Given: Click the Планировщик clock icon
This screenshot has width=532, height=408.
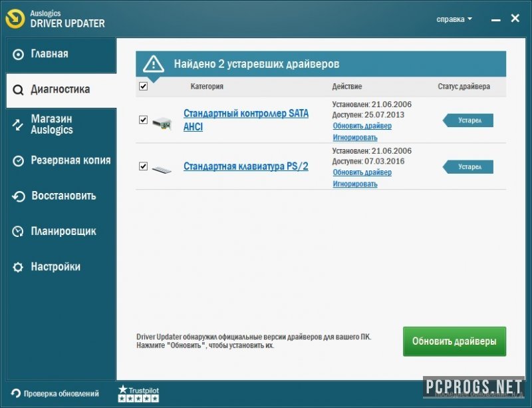Looking at the screenshot, I should click(18, 232).
